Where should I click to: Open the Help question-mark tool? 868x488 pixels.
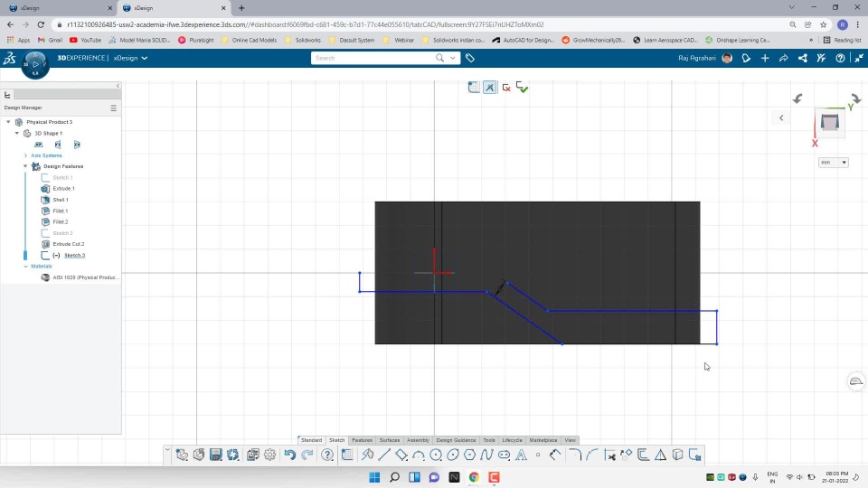[x=327, y=455]
